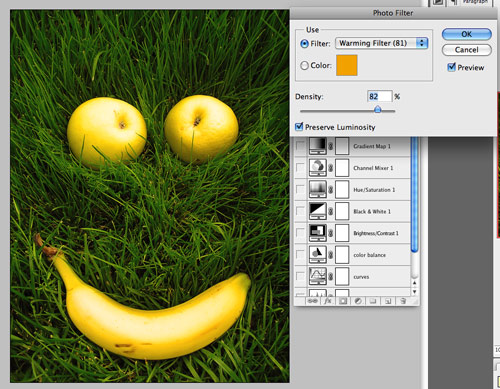Click the Gradient Map 1 adjustment icon

(318, 146)
